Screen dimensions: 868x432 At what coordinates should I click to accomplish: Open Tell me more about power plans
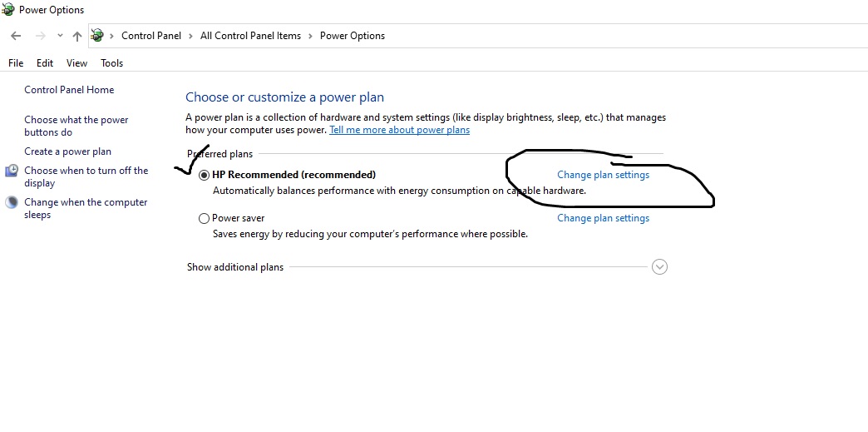point(399,130)
